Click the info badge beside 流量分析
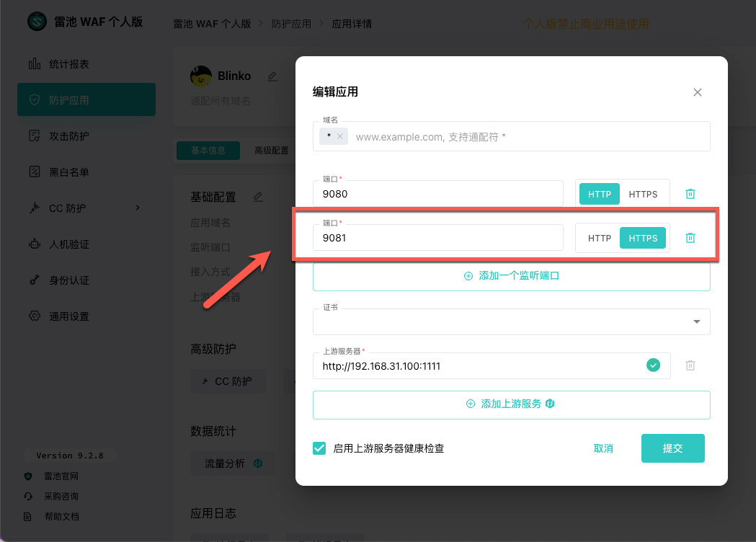 click(x=257, y=463)
